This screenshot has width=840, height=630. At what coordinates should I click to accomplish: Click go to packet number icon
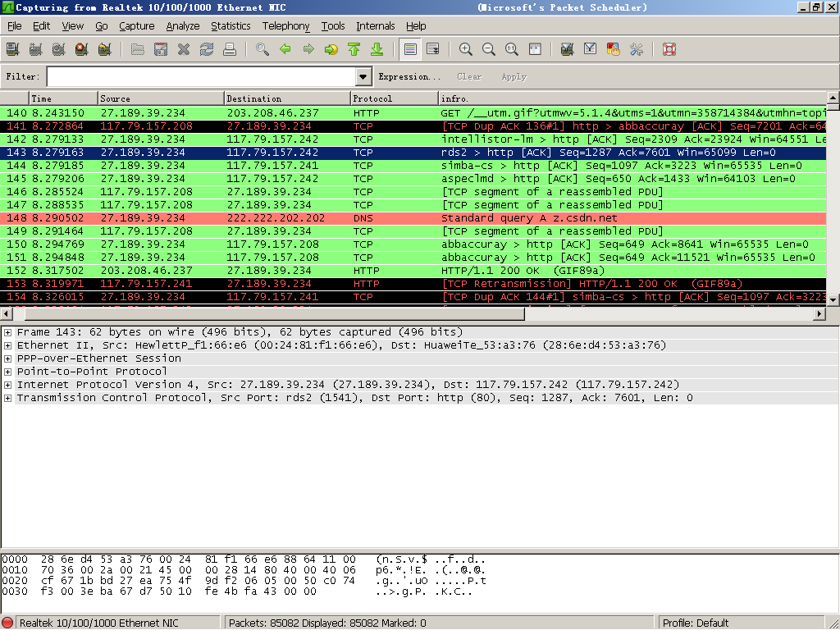331,50
